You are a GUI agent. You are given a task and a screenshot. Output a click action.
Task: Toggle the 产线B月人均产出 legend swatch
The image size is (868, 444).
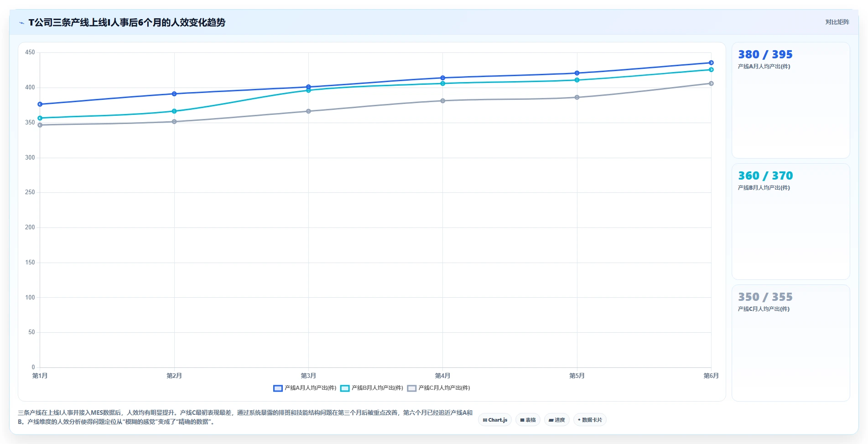tap(345, 388)
